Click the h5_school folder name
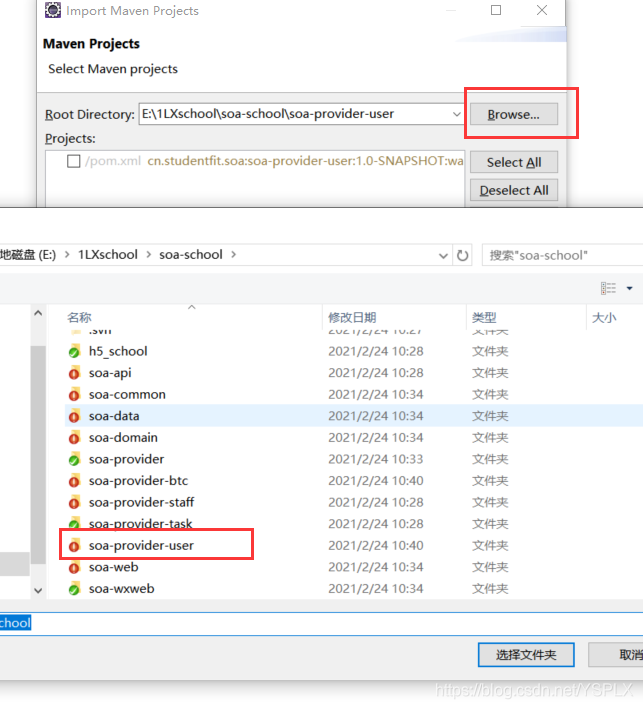 coord(118,351)
